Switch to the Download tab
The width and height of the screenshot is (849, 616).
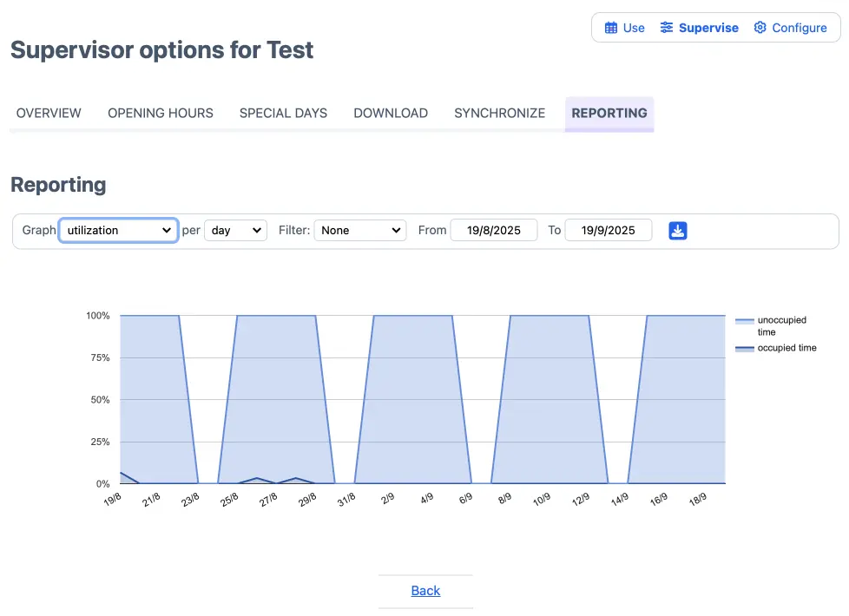(x=391, y=113)
